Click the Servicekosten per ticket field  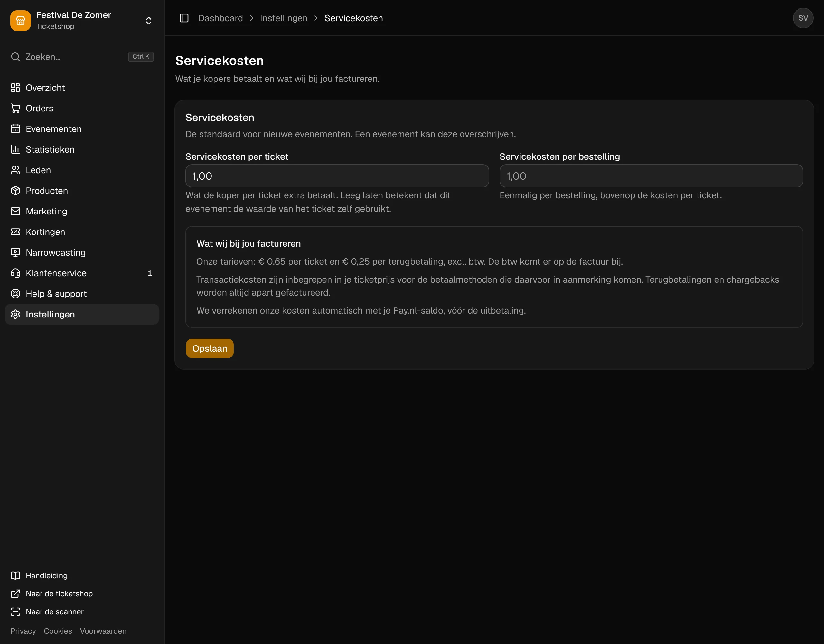337,176
